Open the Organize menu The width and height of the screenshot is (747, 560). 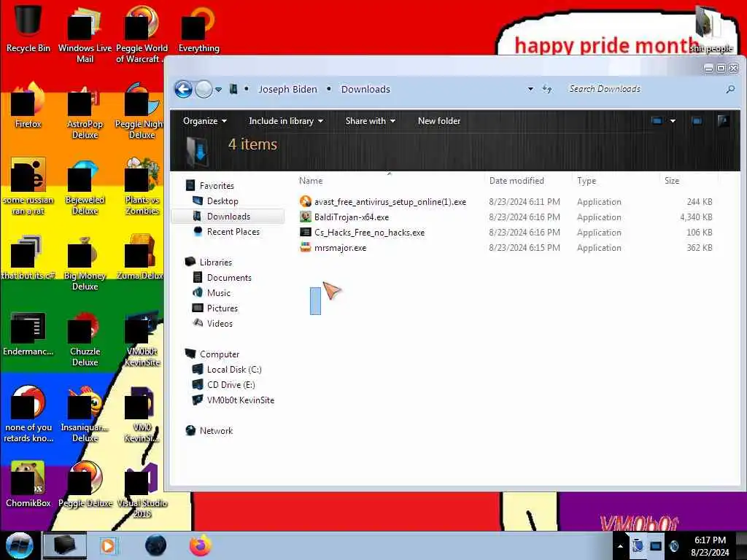204,121
